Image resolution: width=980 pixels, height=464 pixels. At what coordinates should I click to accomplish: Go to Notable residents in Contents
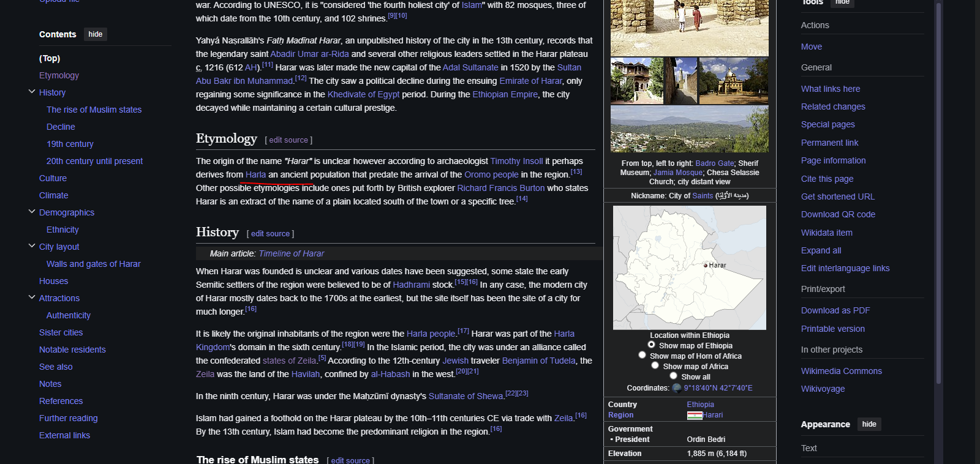tap(72, 350)
